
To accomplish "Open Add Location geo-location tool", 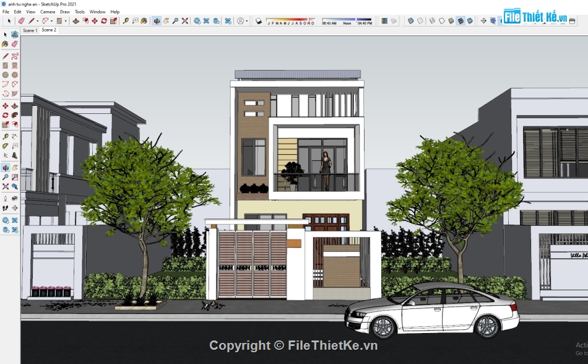I will [x=384, y=20].
